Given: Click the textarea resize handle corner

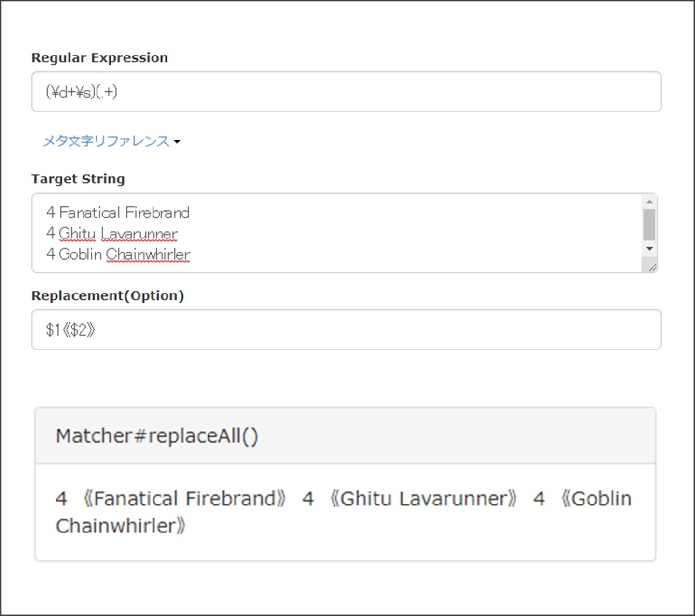Looking at the screenshot, I should [x=653, y=267].
